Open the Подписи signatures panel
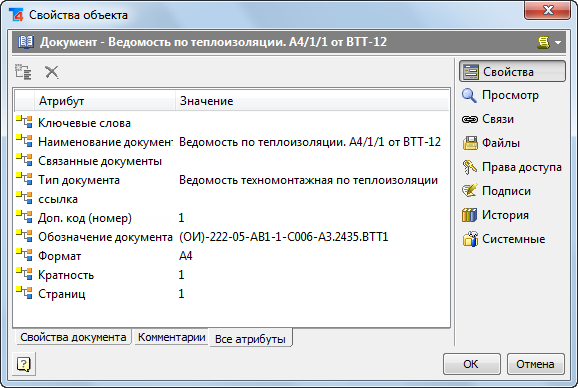 (496, 191)
